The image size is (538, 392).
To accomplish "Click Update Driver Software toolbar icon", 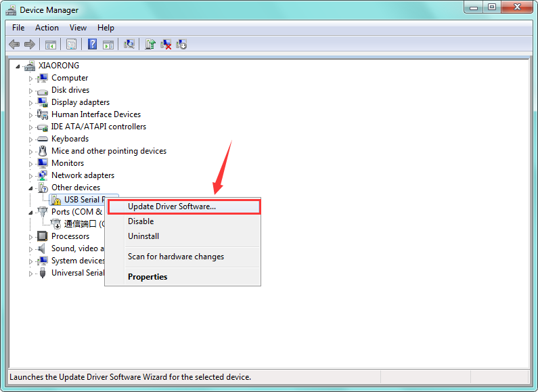I will pos(150,44).
